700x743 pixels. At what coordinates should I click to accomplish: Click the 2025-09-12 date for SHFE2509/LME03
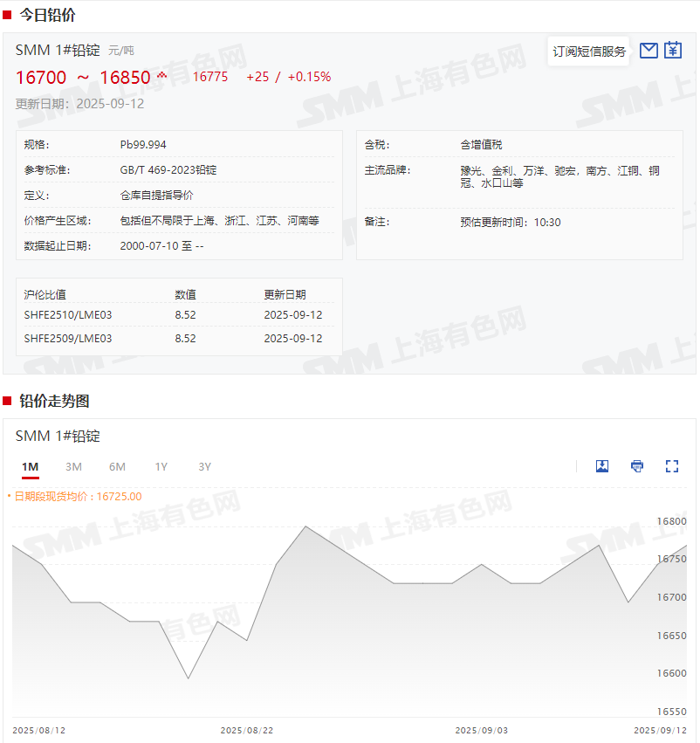[x=293, y=339]
